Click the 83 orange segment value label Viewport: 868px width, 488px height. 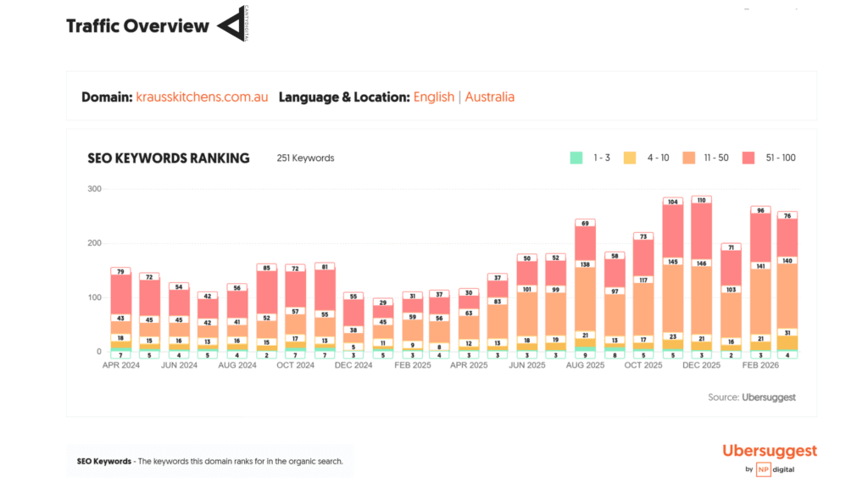click(498, 302)
